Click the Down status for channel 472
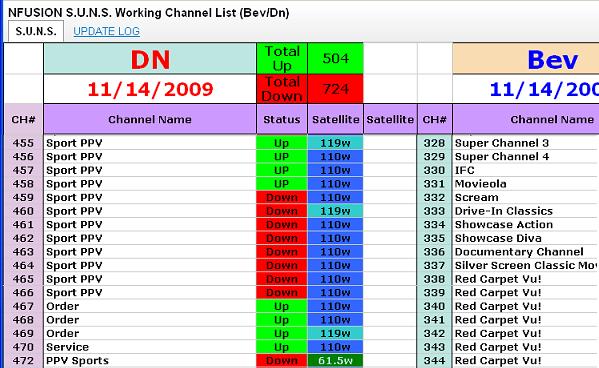This screenshot has height=368, width=599. coord(282,361)
